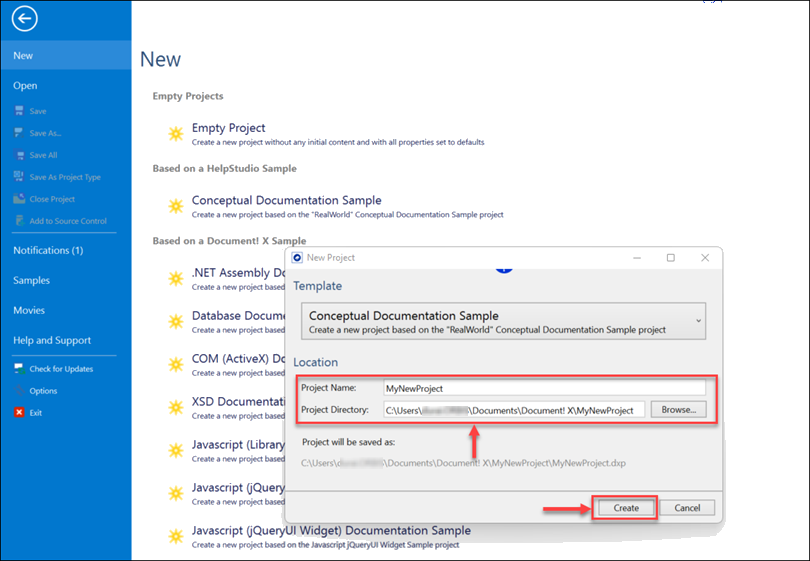Click the XSD Documentation sun icon
This screenshot has width=810, height=561.
pos(175,408)
